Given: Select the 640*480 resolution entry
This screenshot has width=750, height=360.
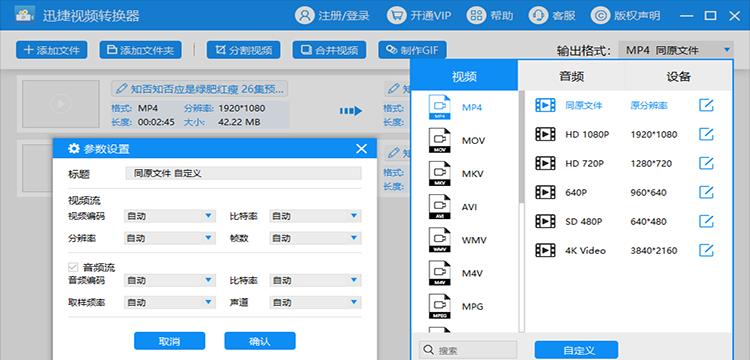Looking at the screenshot, I should pyautogui.click(x=648, y=221).
